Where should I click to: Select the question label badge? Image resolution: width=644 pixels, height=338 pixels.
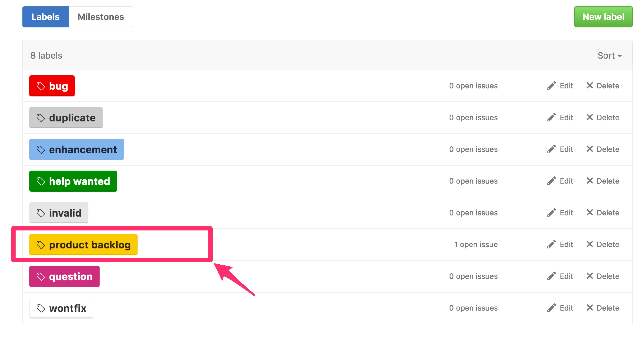coord(64,276)
